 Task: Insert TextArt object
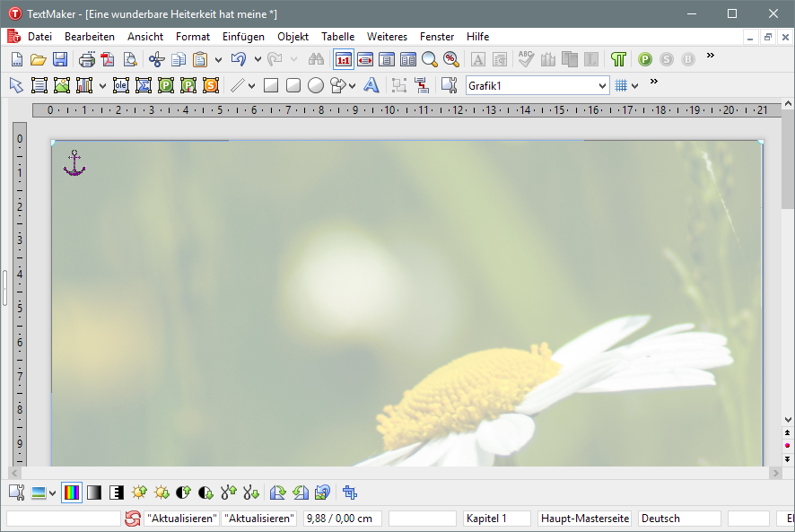coord(371,85)
